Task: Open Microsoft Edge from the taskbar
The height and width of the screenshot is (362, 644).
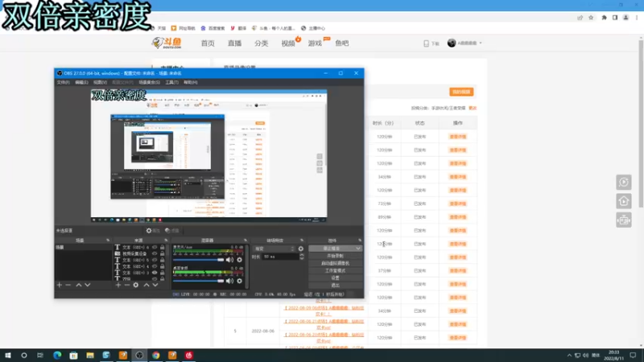Action: [x=57, y=356]
